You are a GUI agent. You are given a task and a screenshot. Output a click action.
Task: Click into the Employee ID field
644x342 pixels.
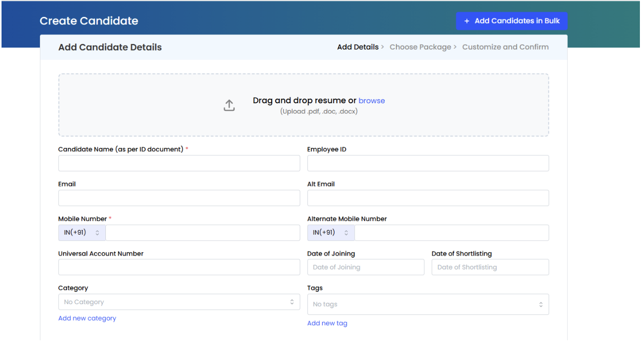point(428,164)
